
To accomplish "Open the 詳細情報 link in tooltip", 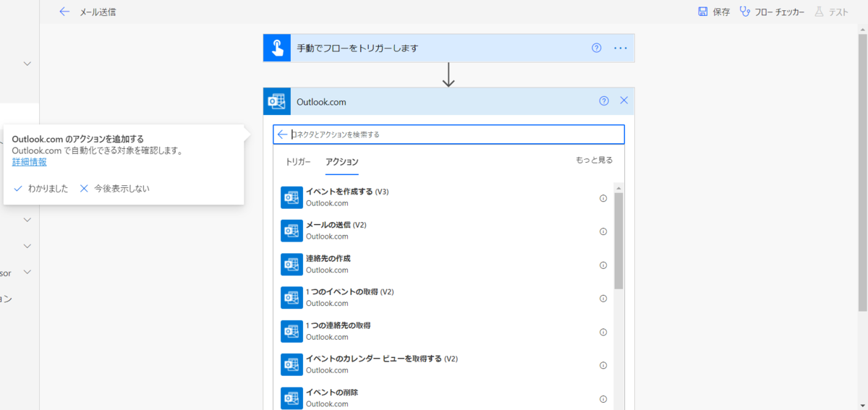I will click(30, 162).
